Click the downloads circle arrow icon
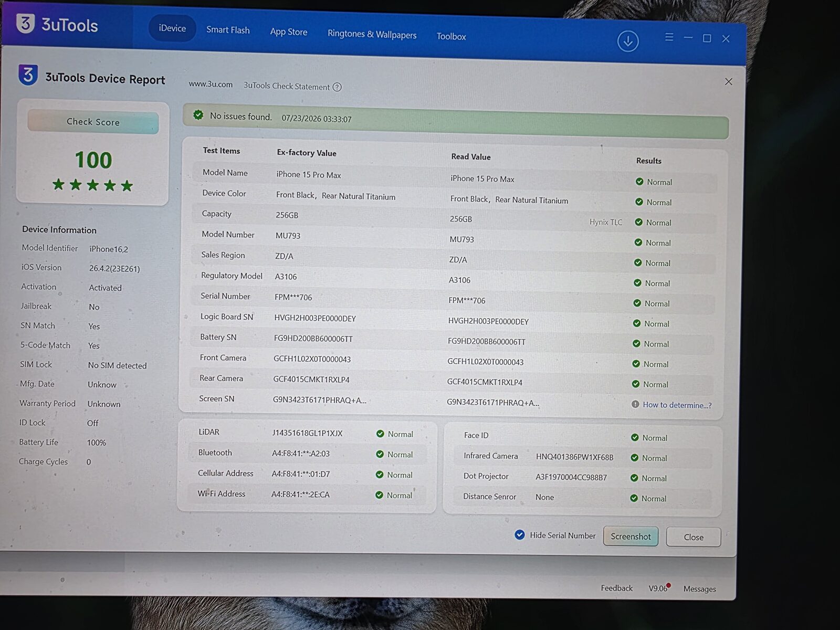The width and height of the screenshot is (840, 630). 627,41
